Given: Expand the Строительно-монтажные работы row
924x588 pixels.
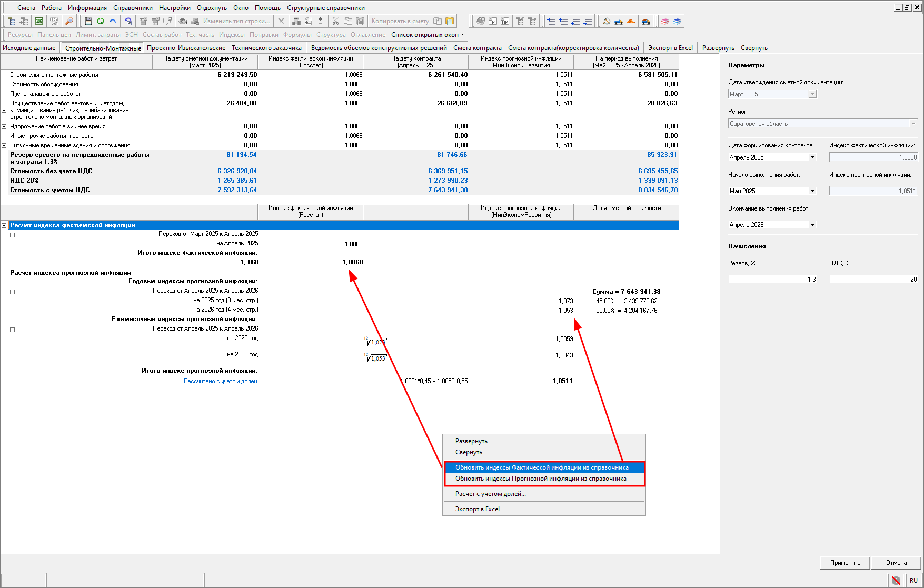Looking at the screenshot, I should 4,75.
